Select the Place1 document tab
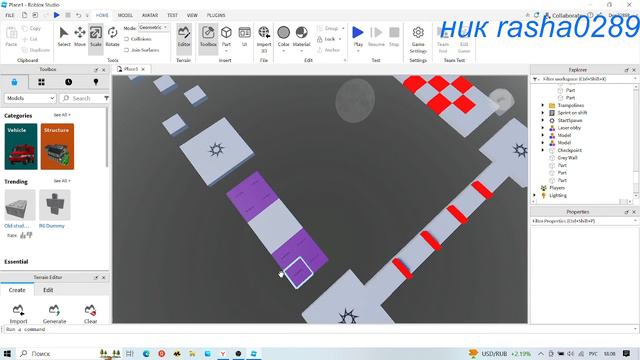 pos(131,69)
